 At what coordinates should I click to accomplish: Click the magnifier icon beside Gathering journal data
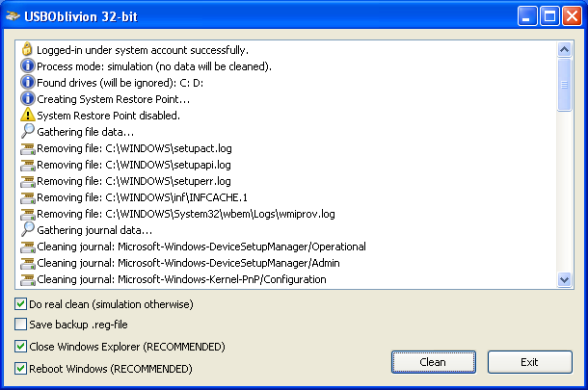[28, 229]
